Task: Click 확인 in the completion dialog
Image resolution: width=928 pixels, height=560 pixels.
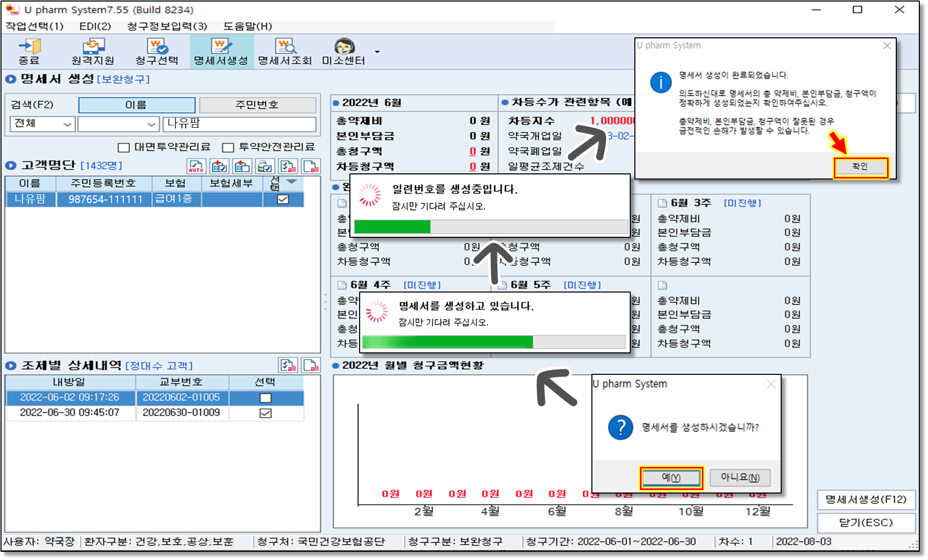Action: (860, 167)
